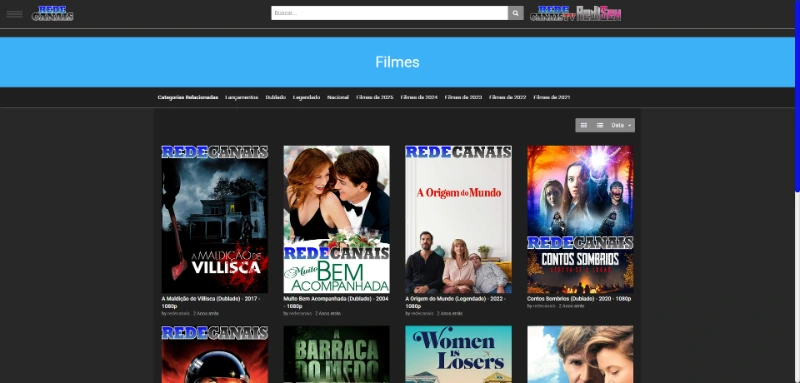Click the search magnifier button
This screenshot has height=383, width=800.
point(515,13)
